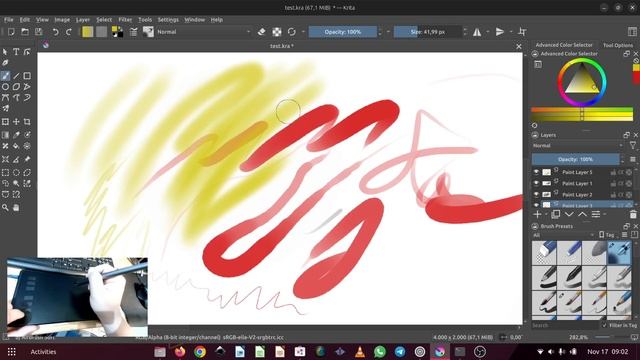The width and height of the screenshot is (640, 360).
Task: Select the Gradient tool
Action: click(5, 135)
